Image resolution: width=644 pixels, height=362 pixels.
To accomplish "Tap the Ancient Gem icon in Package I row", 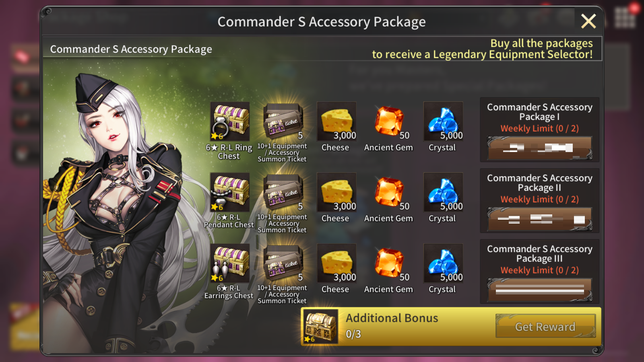I will [x=390, y=121].
